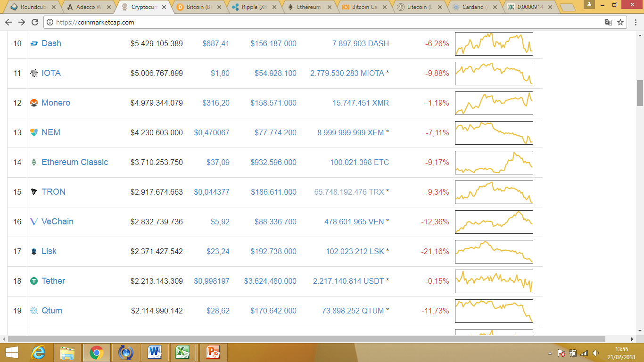644x362 pixels.
Task: Open Excel from taskbar
Action: tap(182, 353)
